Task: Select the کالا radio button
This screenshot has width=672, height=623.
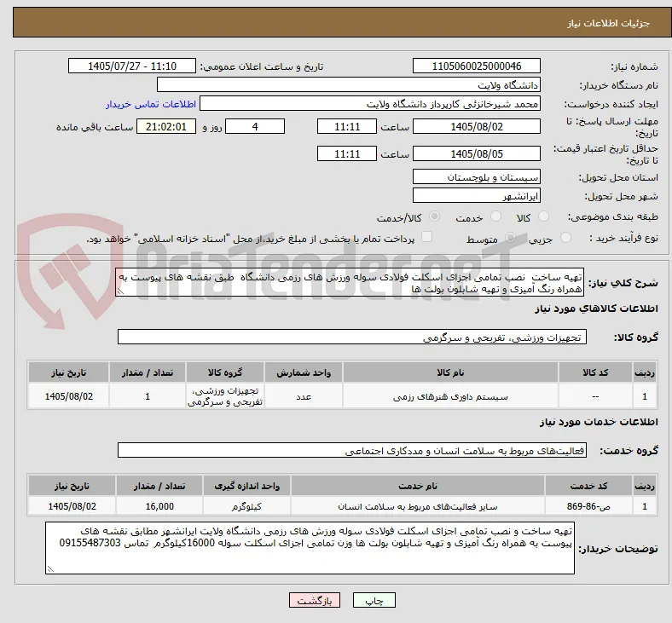Action: pos(543,216)
